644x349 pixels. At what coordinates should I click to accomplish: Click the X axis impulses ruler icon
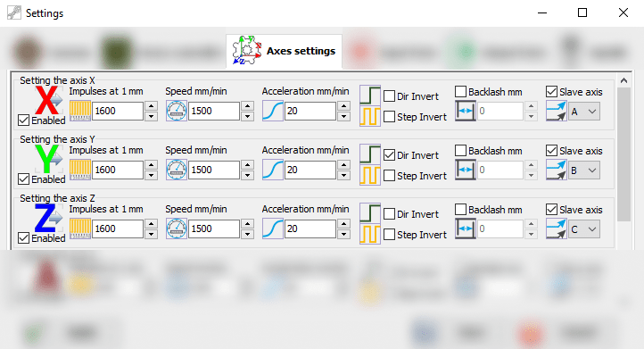80,111
